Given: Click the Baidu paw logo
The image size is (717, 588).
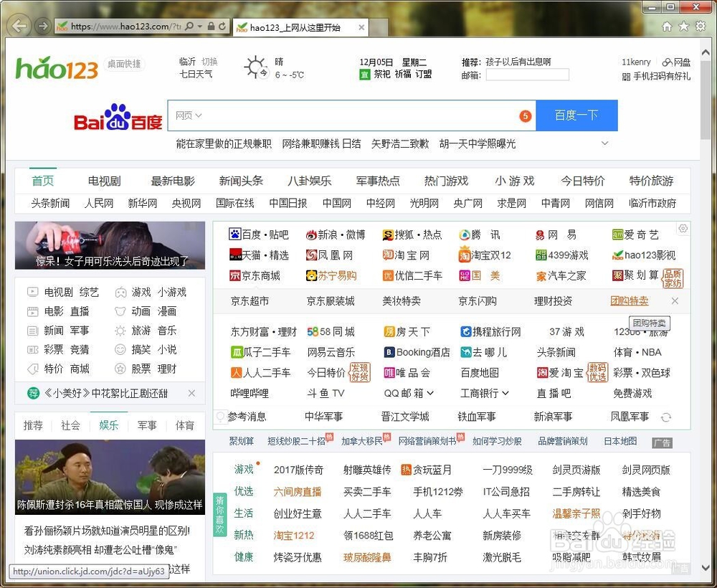Looking at the screenshot, I should (118, 117).
